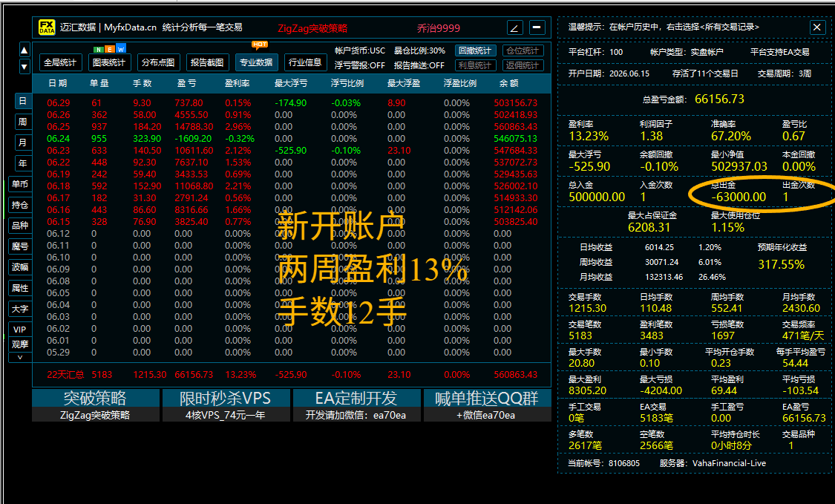Select the green 06.24 loss row
This screenshot has height=504, width=835.
291,139
